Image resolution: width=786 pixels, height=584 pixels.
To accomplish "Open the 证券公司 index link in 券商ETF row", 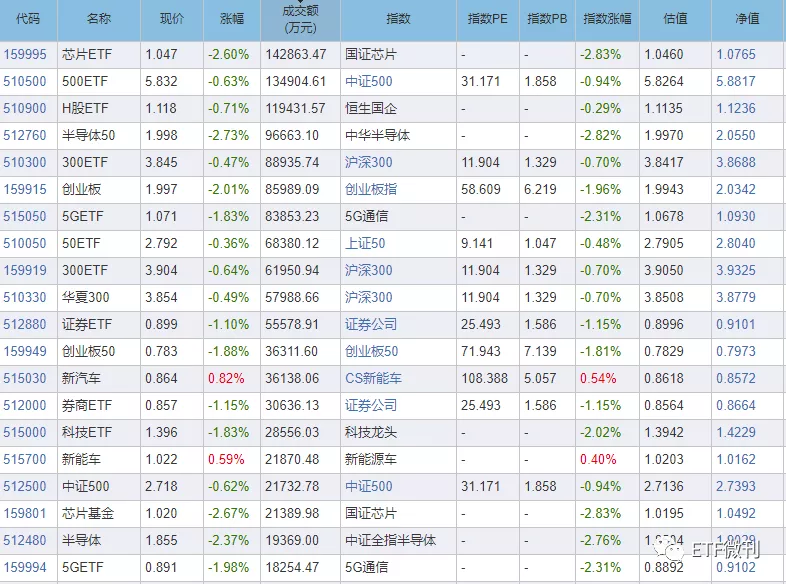I will [x=371, y=406].
